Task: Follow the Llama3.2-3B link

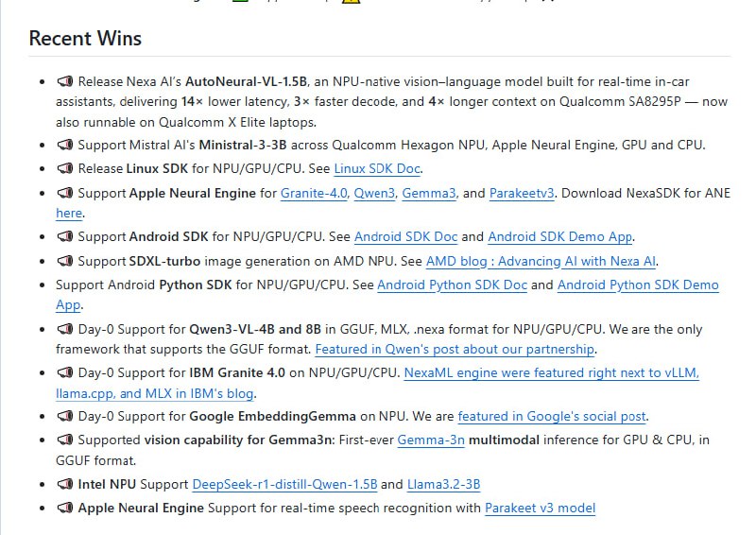Action: (x=443, y=484)
